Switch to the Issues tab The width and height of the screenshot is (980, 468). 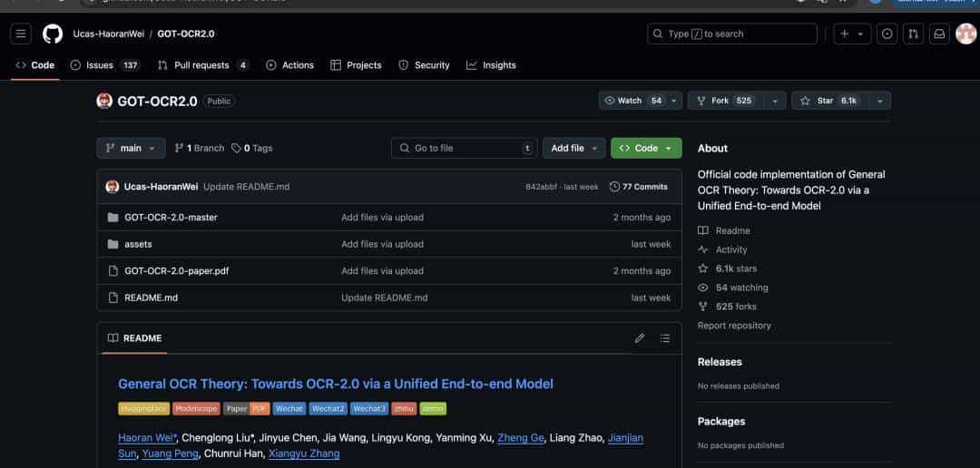tap(99, 65)
